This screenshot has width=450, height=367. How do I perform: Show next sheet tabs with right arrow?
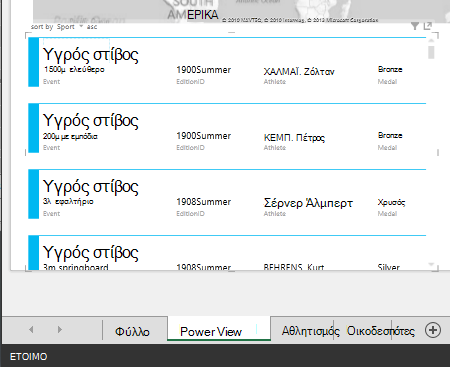pos(60,329)
